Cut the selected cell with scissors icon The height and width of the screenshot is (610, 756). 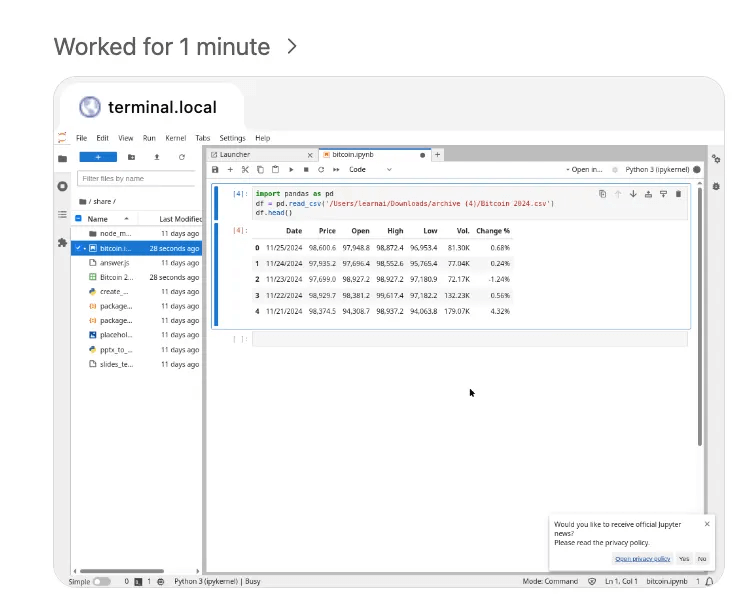click(245, 170)
